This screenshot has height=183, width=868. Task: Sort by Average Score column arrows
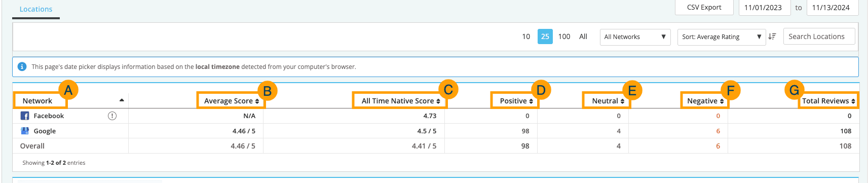click(257, 101)
